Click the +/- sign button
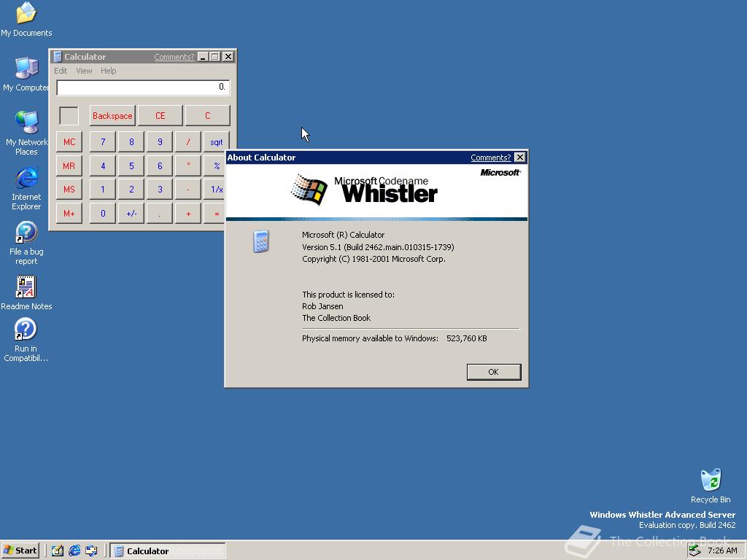This screenshot has height=560, width=747. [131, 213]
